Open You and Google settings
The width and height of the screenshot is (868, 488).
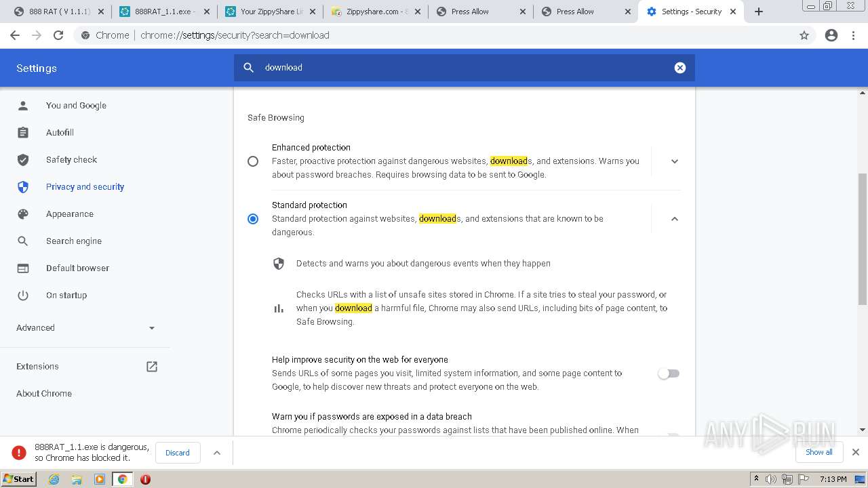(76, 106)
